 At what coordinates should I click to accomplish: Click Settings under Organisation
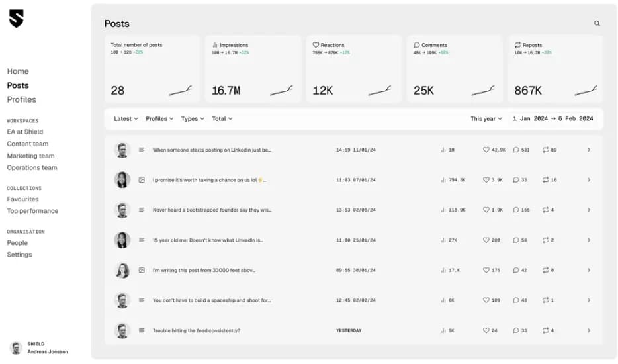tap(19, 255)
